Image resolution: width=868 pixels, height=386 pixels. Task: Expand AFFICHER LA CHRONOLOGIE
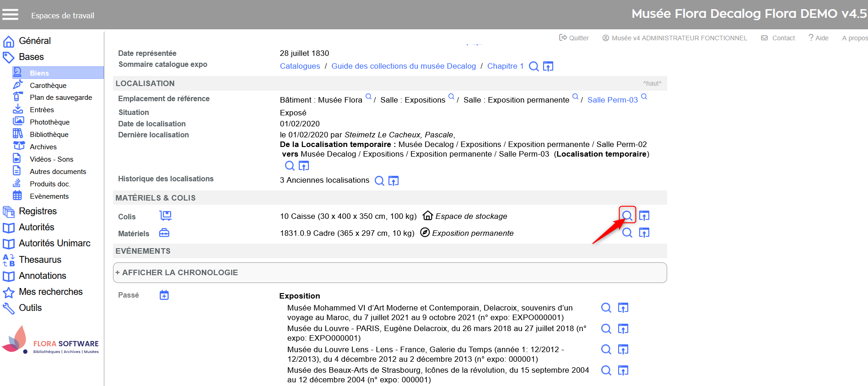(390, 272)
